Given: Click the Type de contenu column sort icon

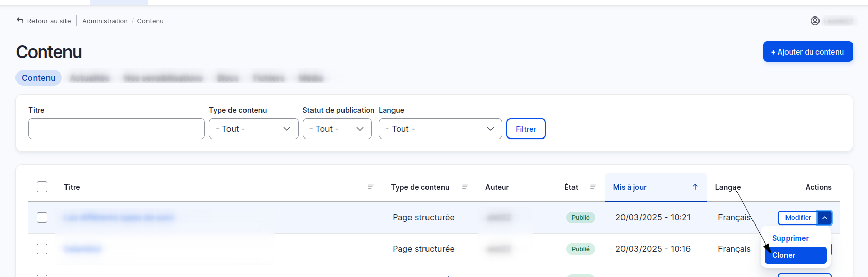Looking at the screenshot, I should tap(465, 187).
